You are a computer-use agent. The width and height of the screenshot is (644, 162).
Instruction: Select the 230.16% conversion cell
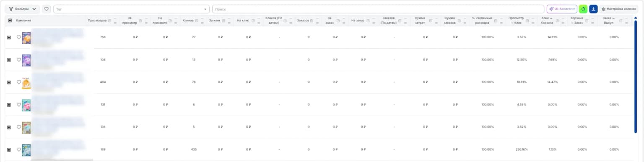[x=522, y=149]
